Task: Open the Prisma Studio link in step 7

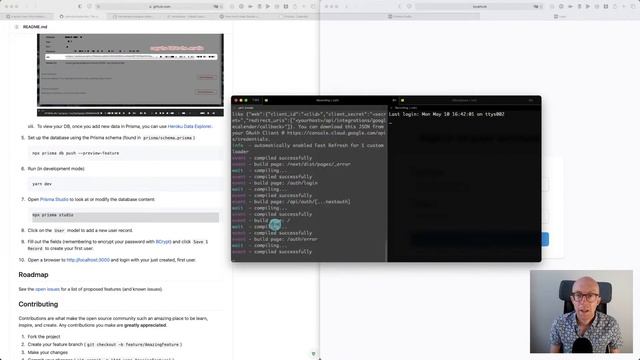Action: coord(54,200)
